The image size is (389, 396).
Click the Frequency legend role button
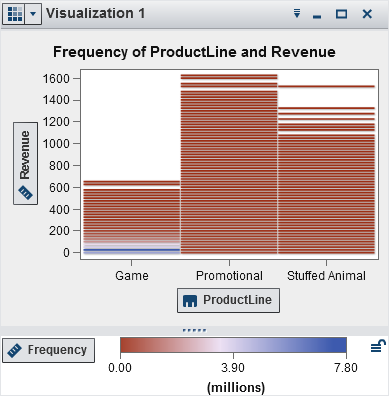[49, 350]
